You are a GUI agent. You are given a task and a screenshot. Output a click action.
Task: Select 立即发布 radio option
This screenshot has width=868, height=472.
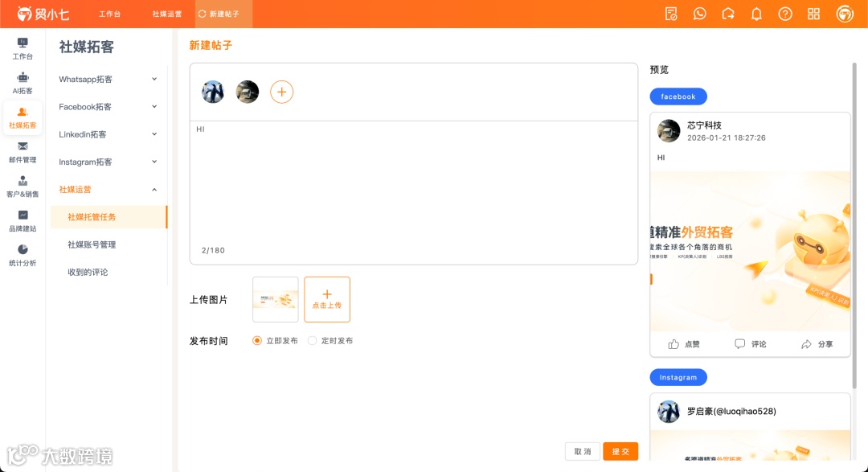click(x=257, y=341)
